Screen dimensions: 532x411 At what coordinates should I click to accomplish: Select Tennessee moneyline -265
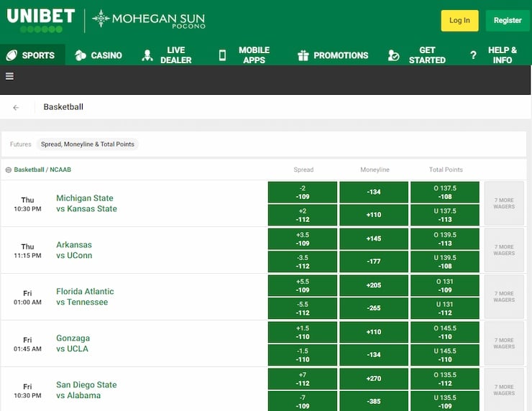[x=374, y=308]
